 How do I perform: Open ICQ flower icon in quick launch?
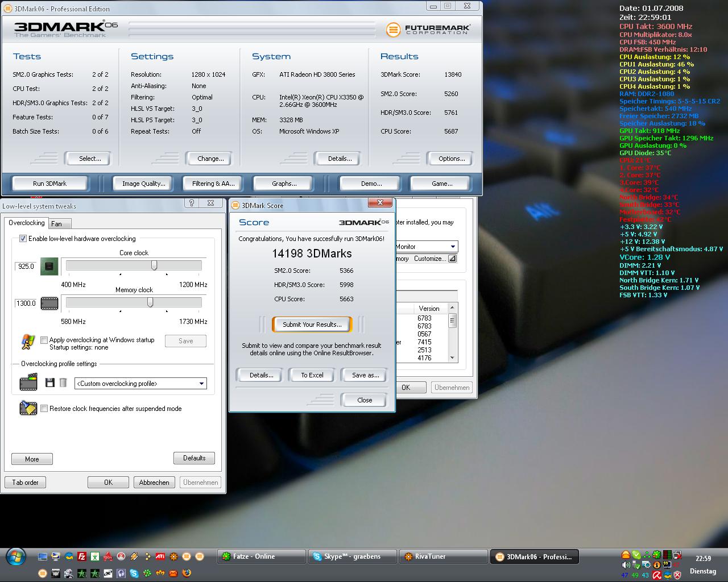[147, 573]
